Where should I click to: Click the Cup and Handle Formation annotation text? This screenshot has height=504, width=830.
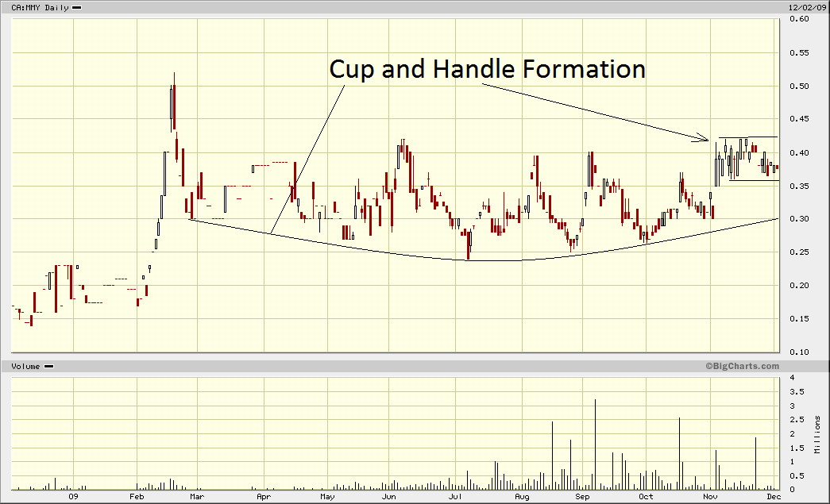coord(487,69)
